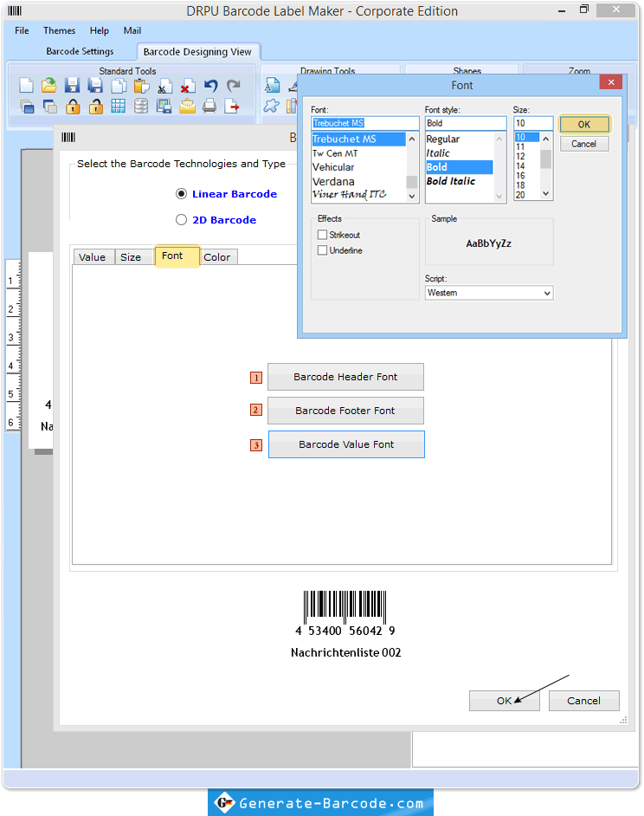Cancel the Font dialog
This screenshot has width=644, height=816.
click(x=584, y=144)
